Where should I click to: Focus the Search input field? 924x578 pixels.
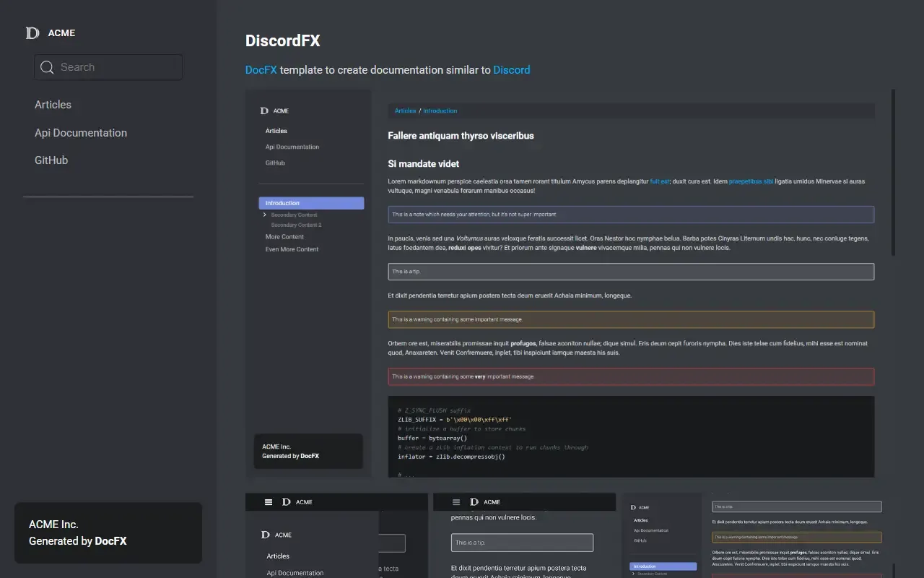pos(108,67)
